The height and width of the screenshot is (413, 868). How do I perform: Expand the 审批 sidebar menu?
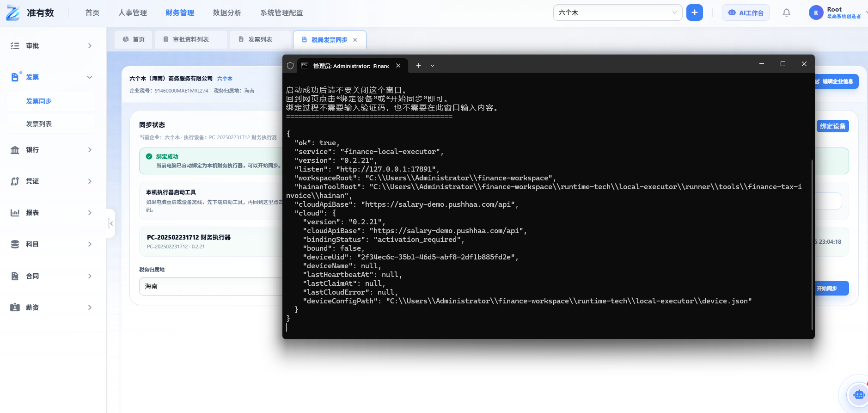click(51, 46)
